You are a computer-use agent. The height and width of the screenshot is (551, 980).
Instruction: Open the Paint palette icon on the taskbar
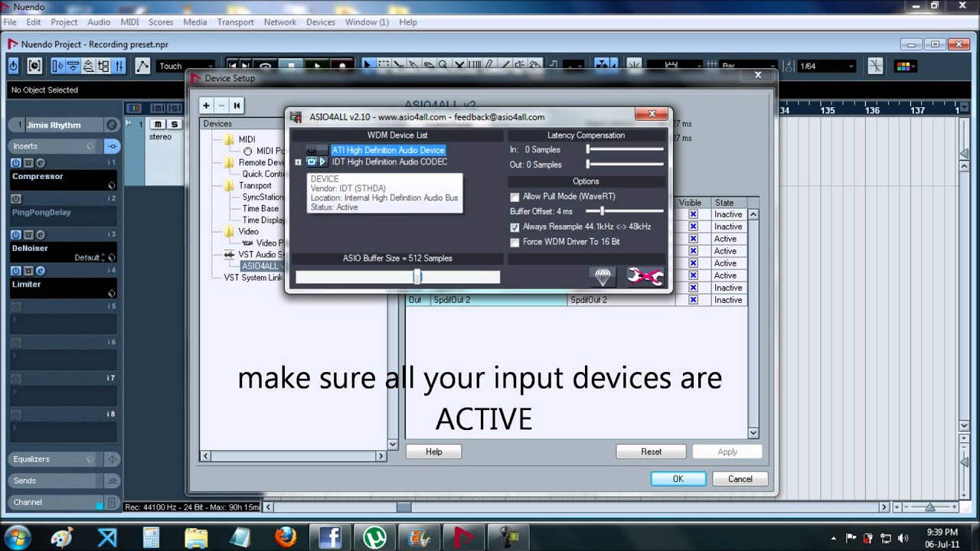click(x=61, y=537)
